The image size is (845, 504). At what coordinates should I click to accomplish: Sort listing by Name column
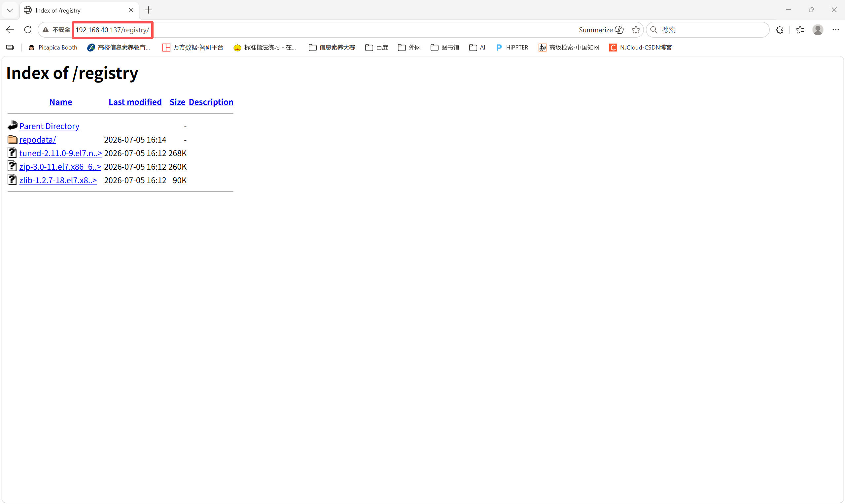pyautogui.click(x=60, y=102)
